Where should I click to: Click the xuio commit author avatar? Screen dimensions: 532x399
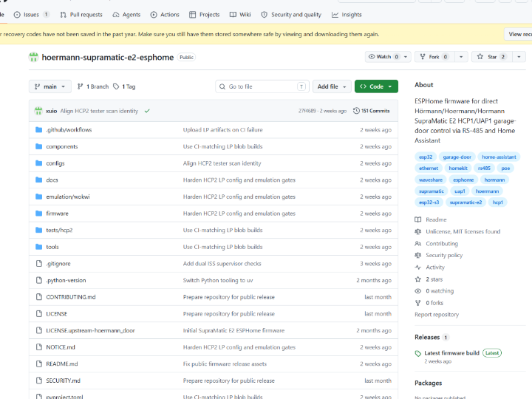(x=38, y=111)
